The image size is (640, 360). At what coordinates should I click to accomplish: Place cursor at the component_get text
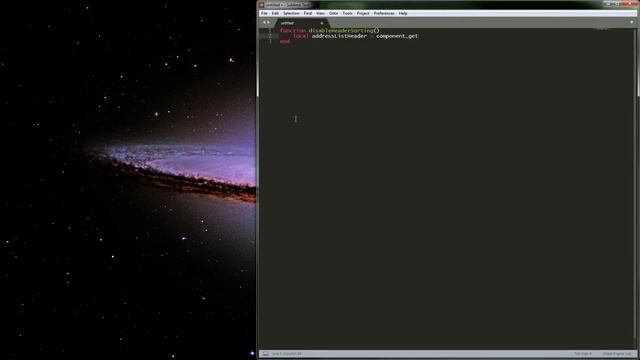click(x=397, y=36)
